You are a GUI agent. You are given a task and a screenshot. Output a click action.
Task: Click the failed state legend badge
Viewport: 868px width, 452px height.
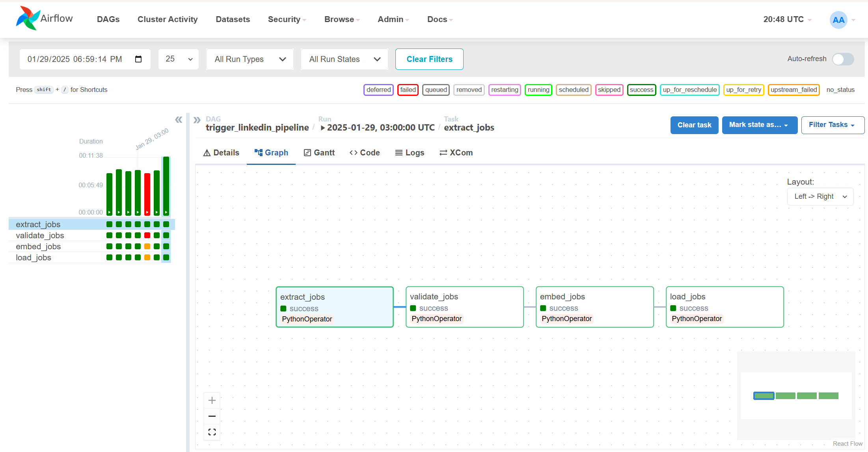(x=408, y=90)
